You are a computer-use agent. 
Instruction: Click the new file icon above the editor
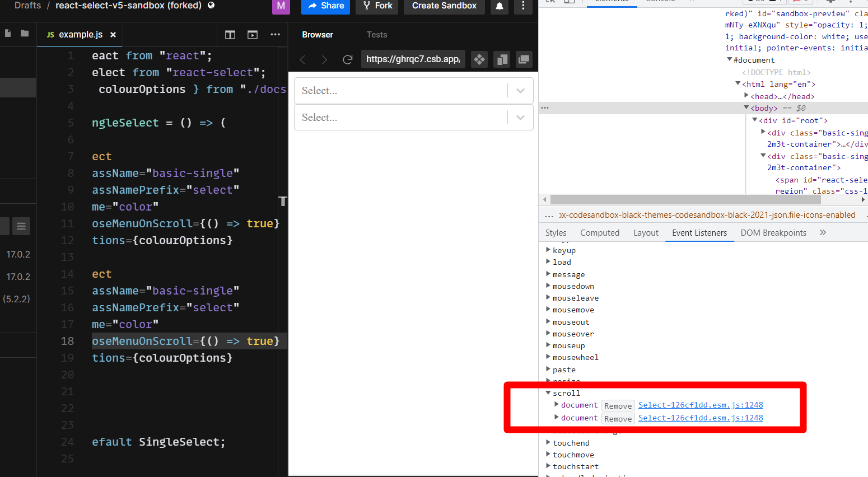(x=7, y=34)
